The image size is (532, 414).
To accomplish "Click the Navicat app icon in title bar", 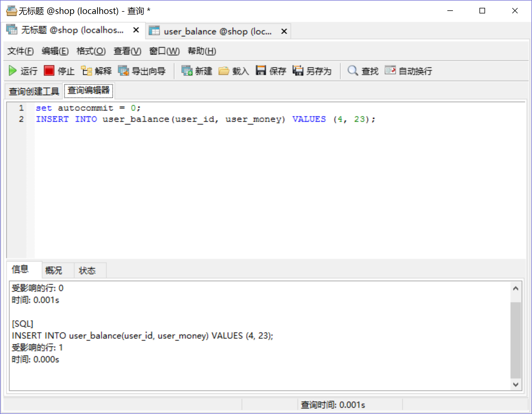I will 11,11.
